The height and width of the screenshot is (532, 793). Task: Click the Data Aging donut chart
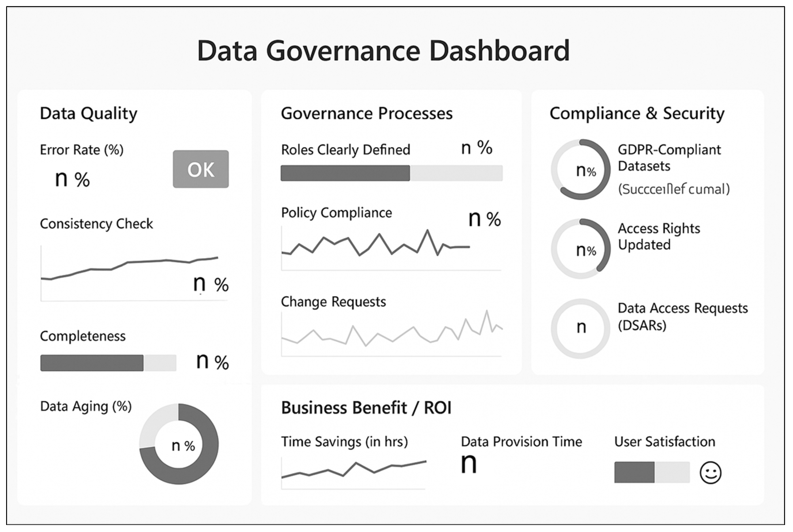tap(179, 444)
